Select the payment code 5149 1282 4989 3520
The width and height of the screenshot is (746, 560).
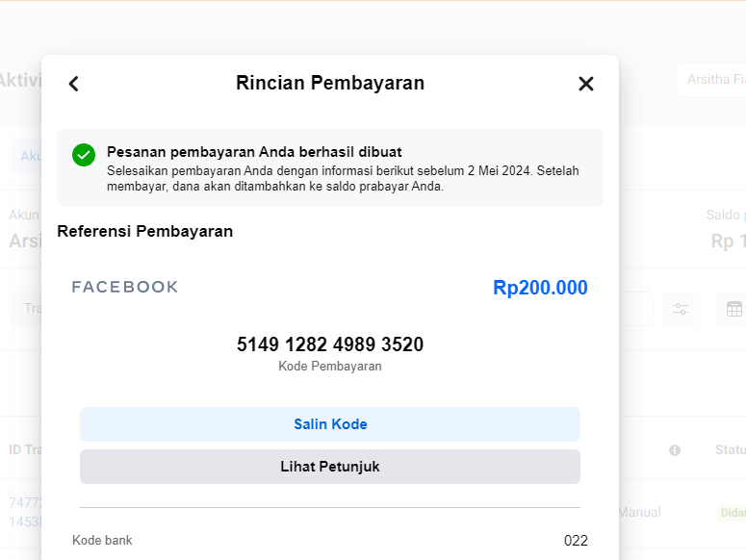click(330, 344)
